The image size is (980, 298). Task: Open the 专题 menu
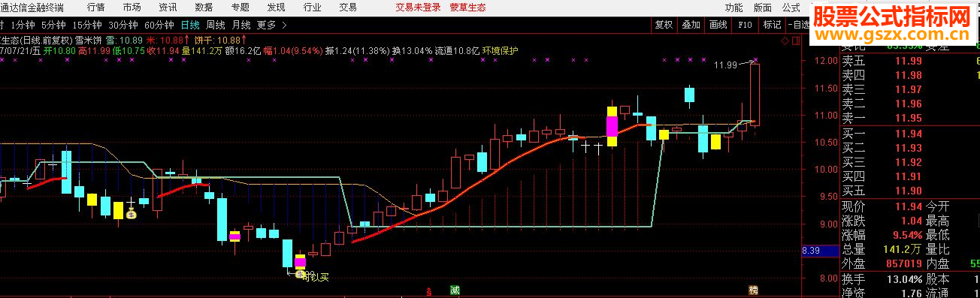pyautogui.click(x=240, y=7)
